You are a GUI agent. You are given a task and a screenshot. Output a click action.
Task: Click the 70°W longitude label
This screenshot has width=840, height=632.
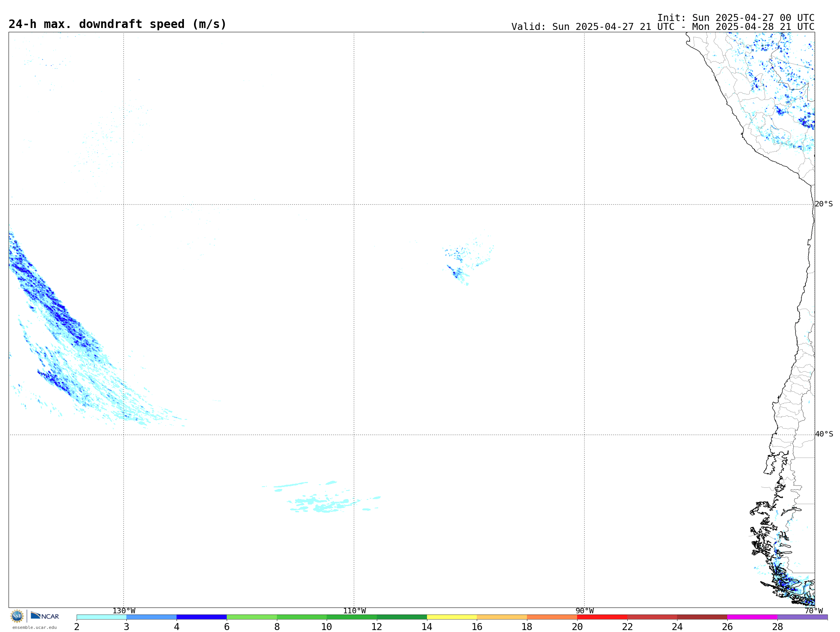point(814,611)
